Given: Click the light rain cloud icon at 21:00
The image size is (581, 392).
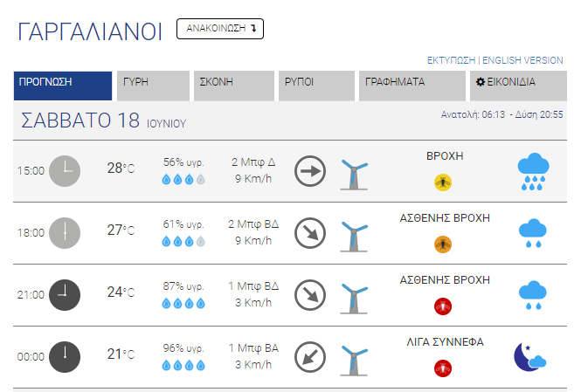Looking at the screenshot, I should tap(533, 295).
